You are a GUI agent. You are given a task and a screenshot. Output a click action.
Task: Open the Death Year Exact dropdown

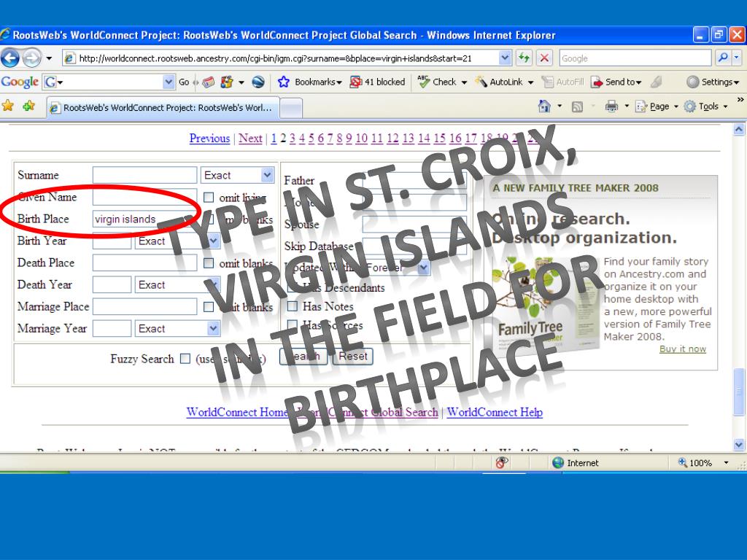[213, 284]
